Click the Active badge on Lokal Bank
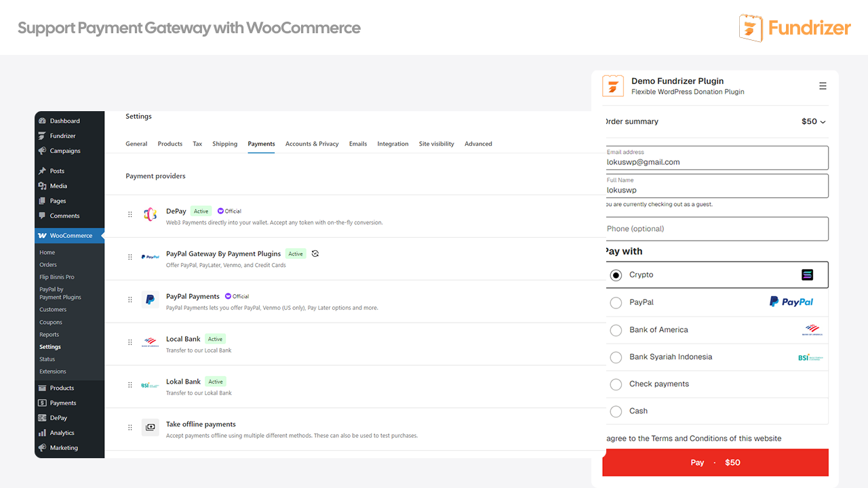Image resolution: width=868 pixels, height=488 pixels. (x=216, y=382)
